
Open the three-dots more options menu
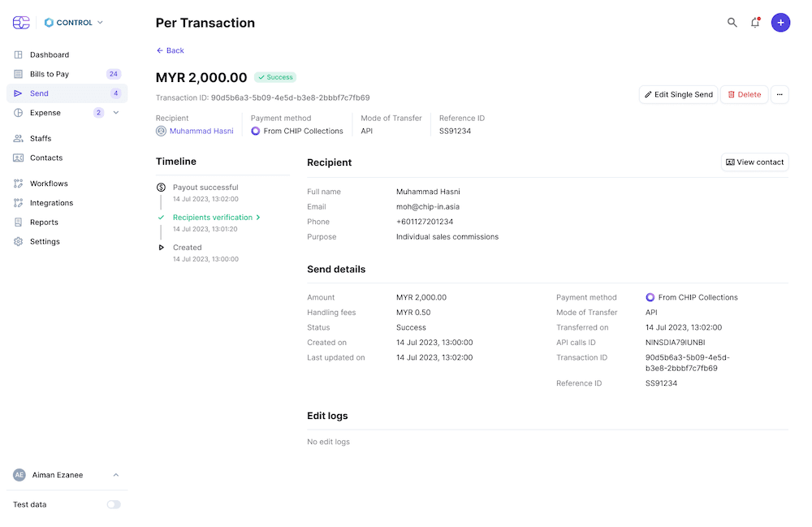(779, 94)
